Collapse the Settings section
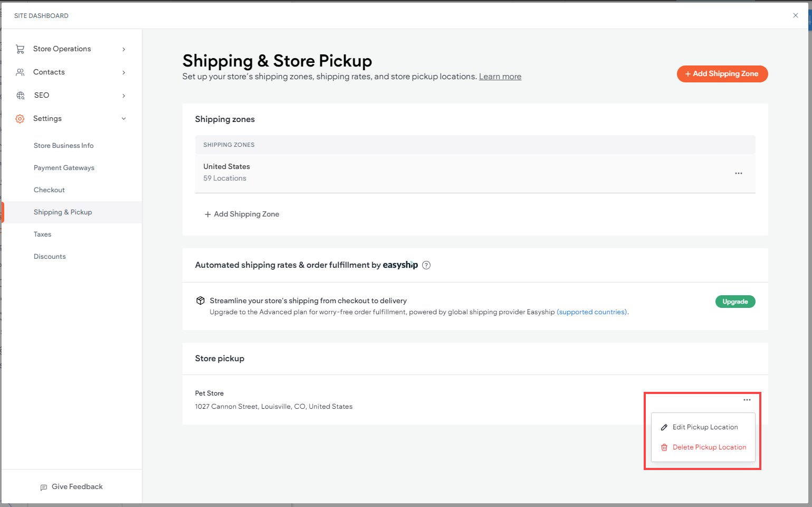 123,118
